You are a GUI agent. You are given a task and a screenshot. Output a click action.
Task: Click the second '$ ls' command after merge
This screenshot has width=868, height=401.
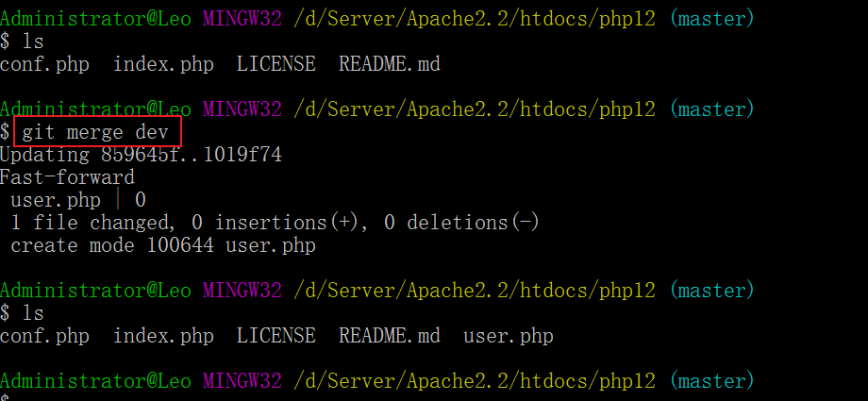[x=22, y=313]
